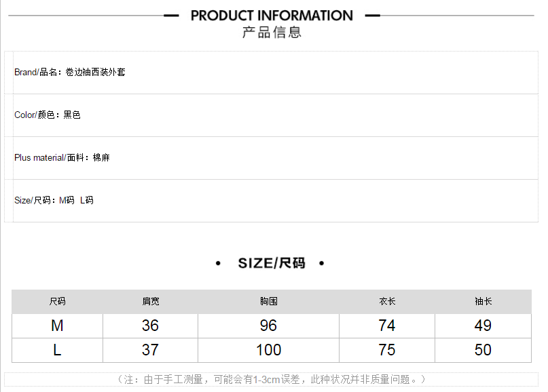
Task: Click the Size/尺码 M码 L码 row
Action: [x=54, y=201]
